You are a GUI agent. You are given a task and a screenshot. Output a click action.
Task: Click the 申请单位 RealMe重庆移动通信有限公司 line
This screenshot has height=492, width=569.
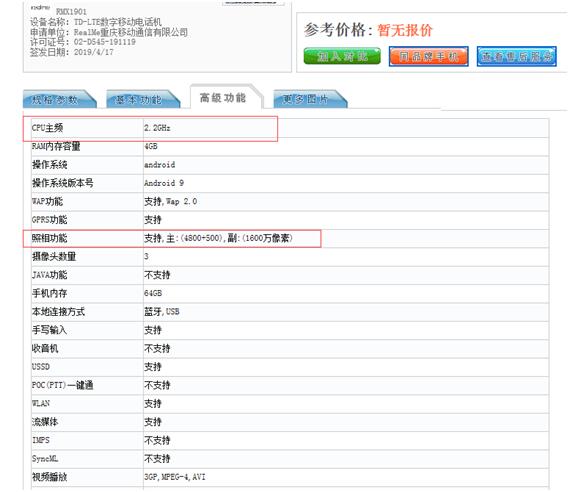(109, 32)
